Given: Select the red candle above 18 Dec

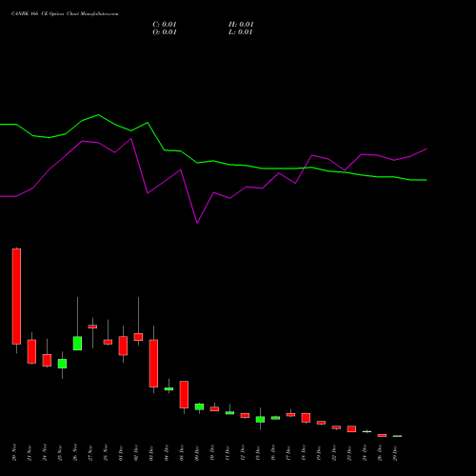Looking at the screenshot, I should click(x=306, y=418).
